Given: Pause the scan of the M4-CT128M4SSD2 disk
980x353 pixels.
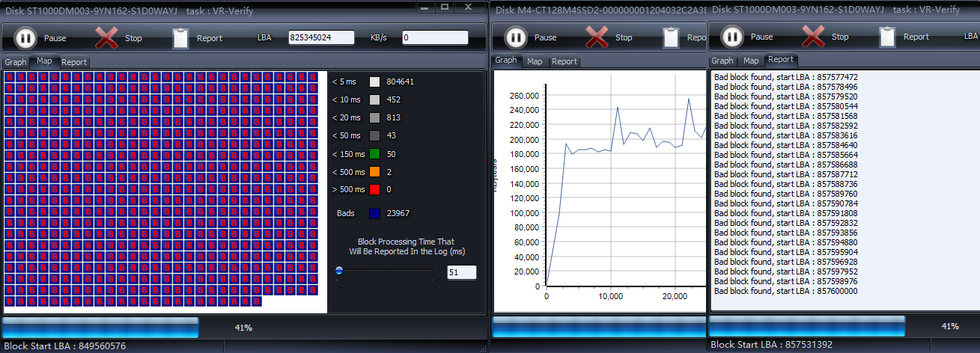Looking at the screenshot, I should (x=517, y=37).
